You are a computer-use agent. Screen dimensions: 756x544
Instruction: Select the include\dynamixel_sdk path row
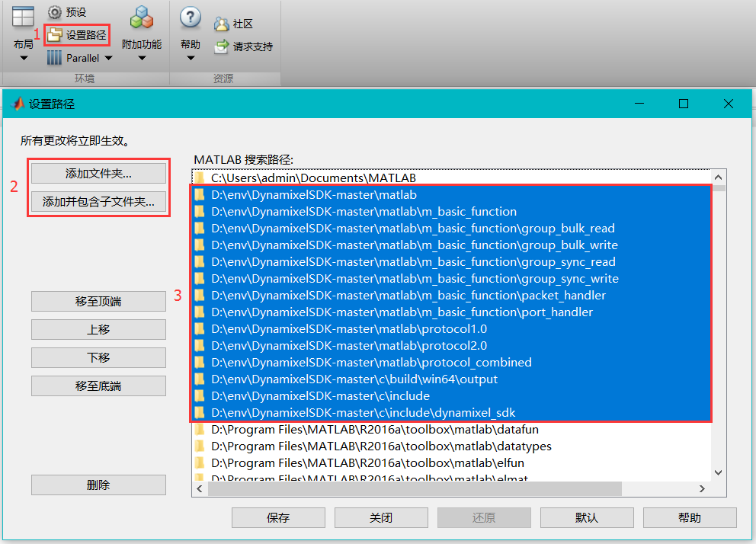click(451, 412)
